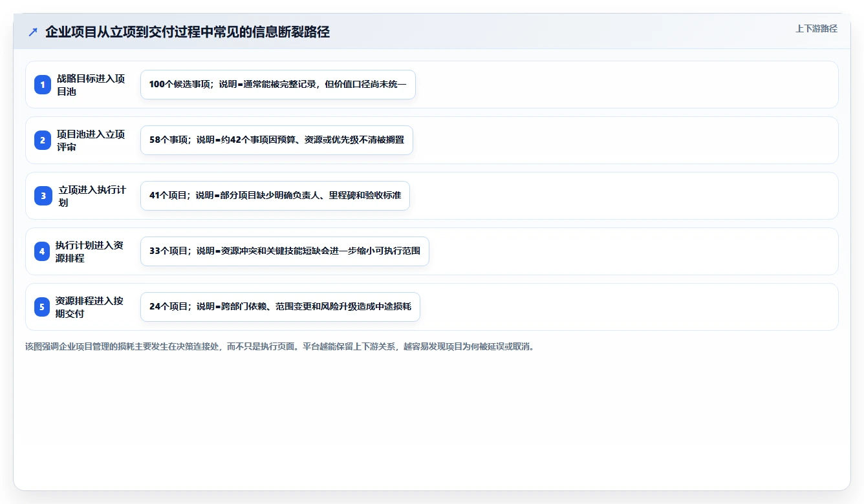Click the 资源排程进入按期交付 step label
This screenshot has height=504, width=864.
(x=90, y=307)
